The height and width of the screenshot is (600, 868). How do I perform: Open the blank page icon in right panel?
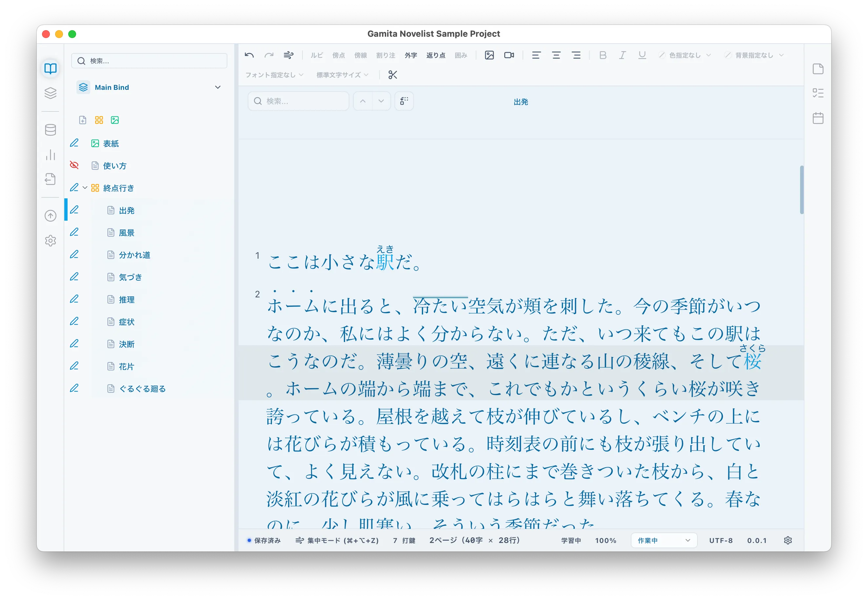818,69
